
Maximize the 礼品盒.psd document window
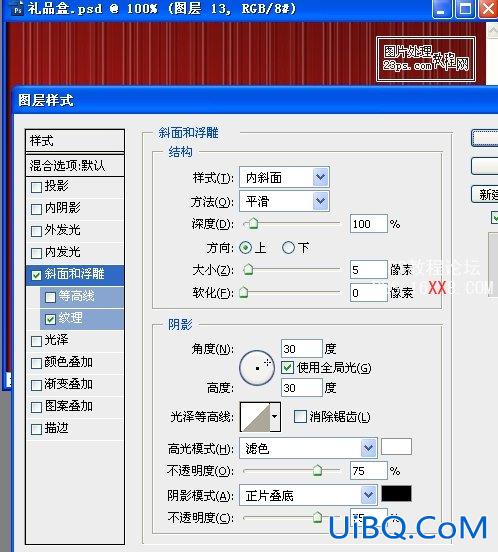tap(465, 9)
